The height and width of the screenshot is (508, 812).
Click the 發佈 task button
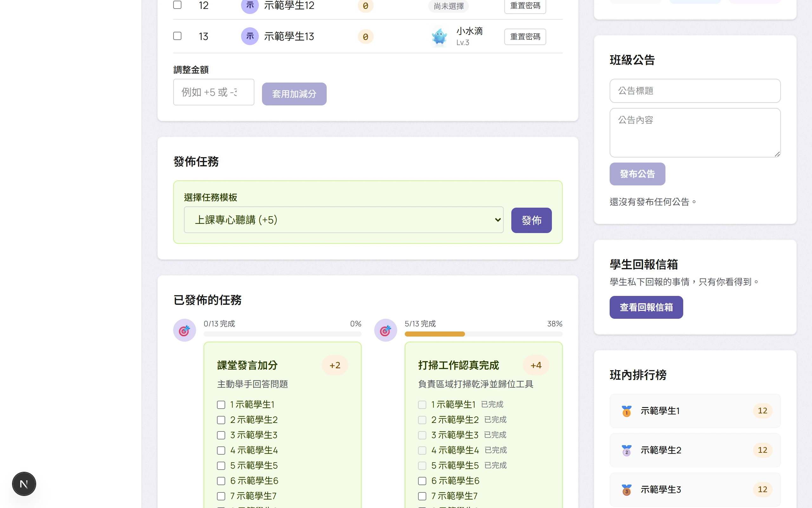click(x=532, y=220)
